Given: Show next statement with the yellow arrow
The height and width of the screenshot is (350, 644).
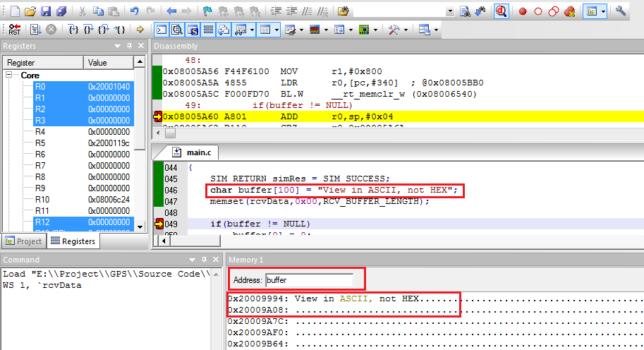Looking at the screenshot, I should (140, 30).
